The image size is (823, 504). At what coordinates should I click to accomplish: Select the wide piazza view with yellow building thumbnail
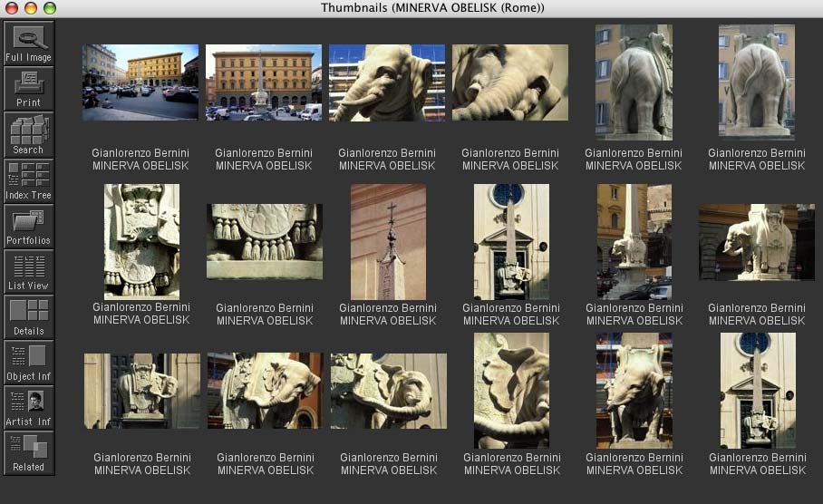[x=140, y=82]
